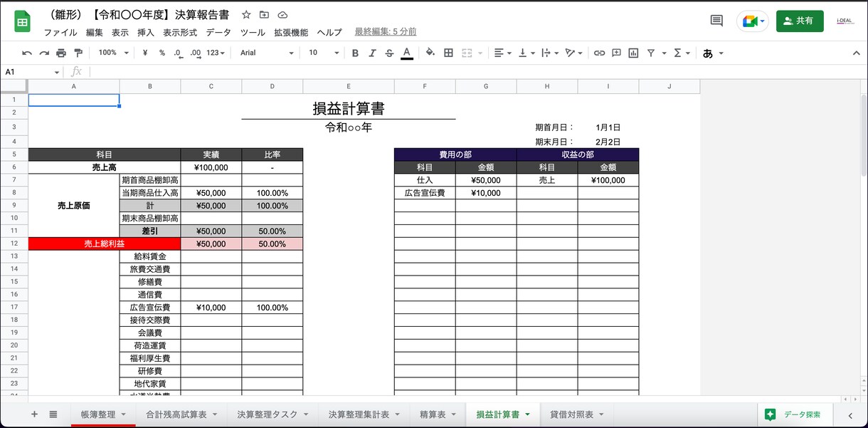Open horizontal align dropdown
This screenshot has width=868, height=428.
(503, 53)
